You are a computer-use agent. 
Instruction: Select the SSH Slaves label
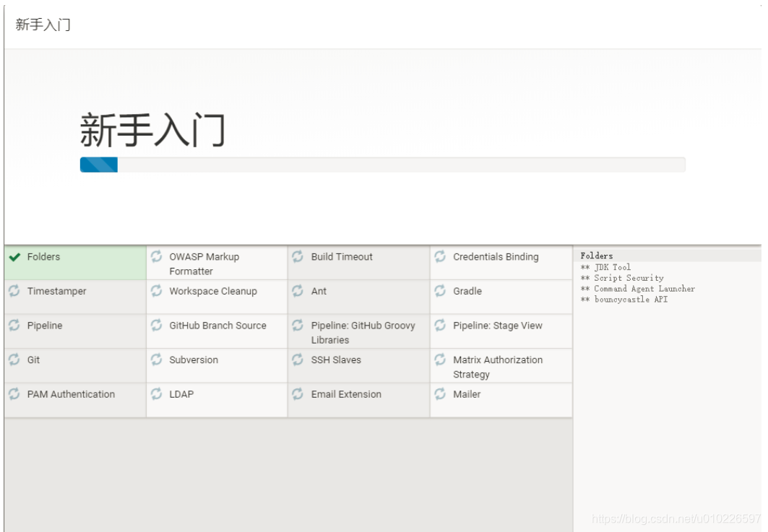(x=336, y=359)
